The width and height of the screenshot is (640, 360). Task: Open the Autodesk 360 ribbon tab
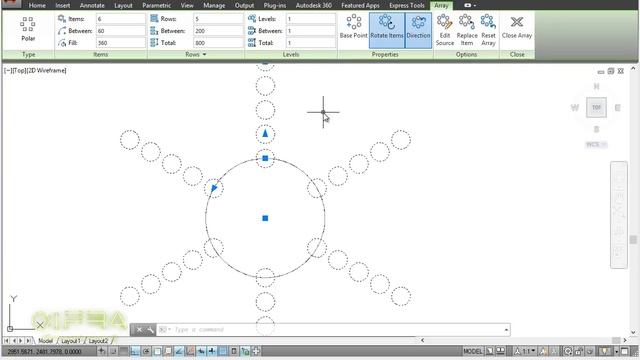pyautogui.click(x=313, y=5)
